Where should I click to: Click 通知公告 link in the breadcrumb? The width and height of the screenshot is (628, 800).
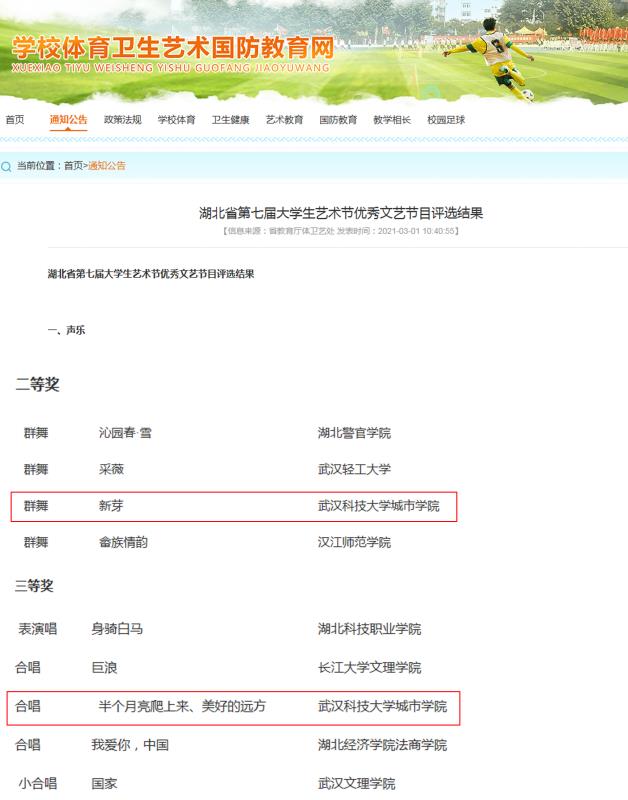point(107,166)
